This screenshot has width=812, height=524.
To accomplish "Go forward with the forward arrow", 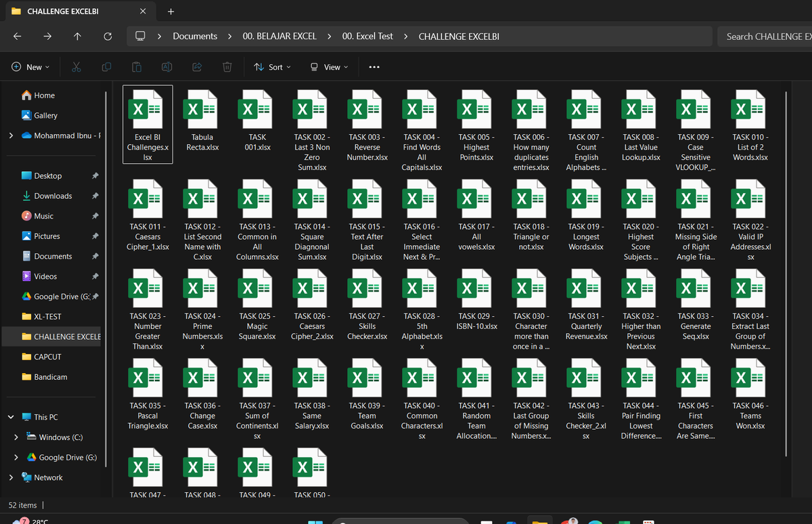I will [x=47, y=37].
